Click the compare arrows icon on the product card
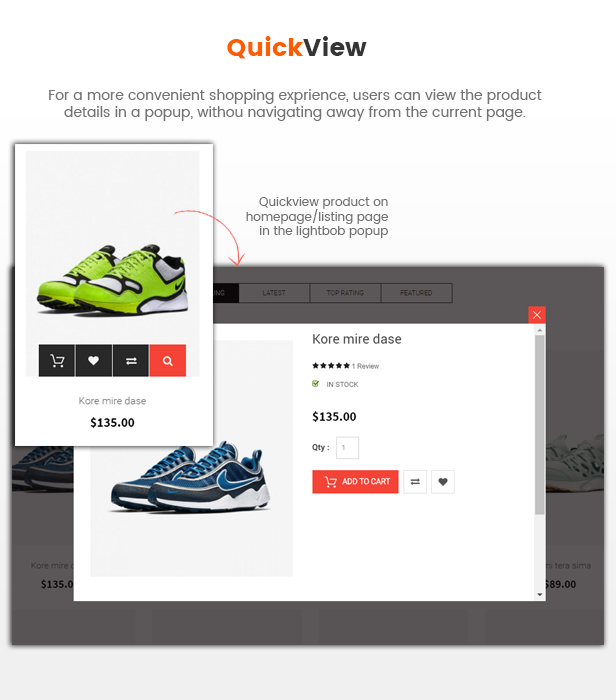Viewport: 616px width, 700px height. [131, 361]
